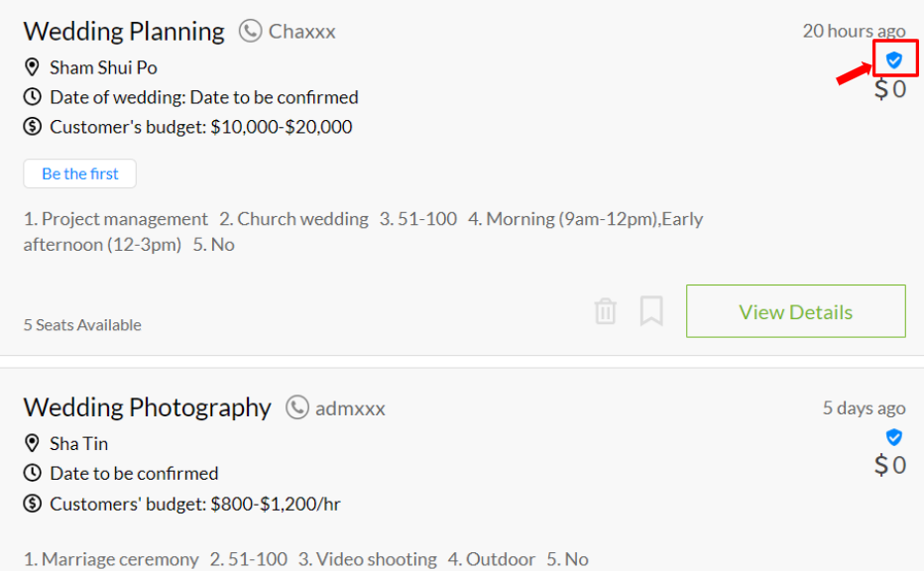924x571 pixels.
Task: Bookmark the Wedding Planning request
Action: tap(651, 310)
